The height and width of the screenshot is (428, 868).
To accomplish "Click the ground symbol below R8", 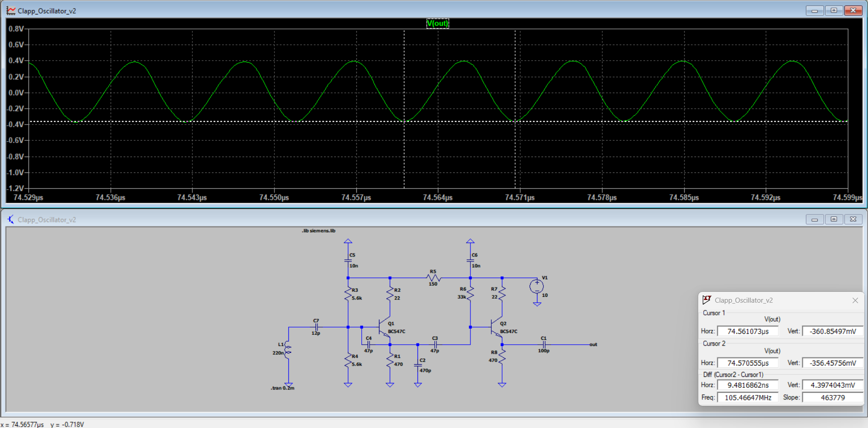I will 502,385.
